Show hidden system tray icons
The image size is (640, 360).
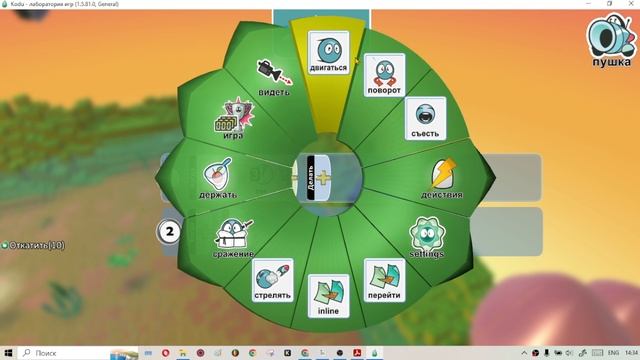524,353
